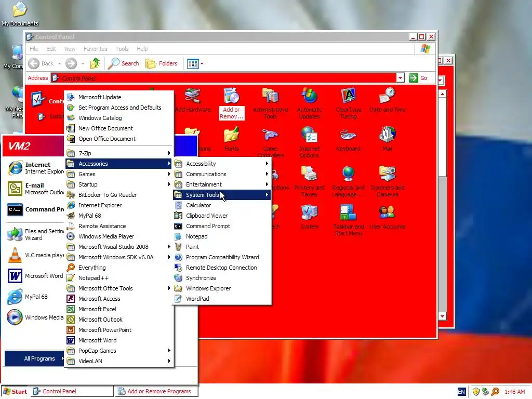The width and height of the screenshot is (532, 399).
Task: Open the address bar dropdown arrow
Action: (401, 78)
